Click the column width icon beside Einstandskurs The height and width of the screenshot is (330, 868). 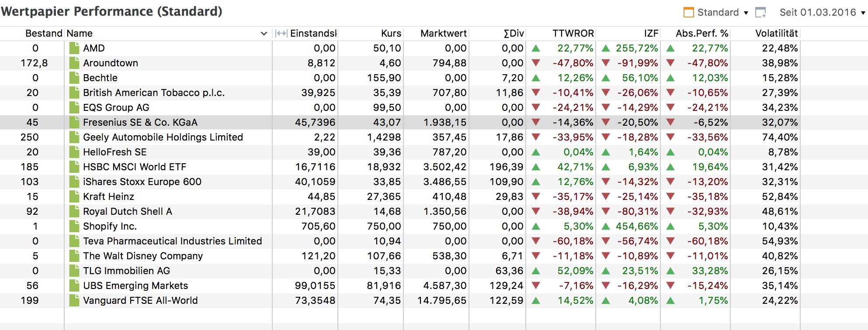pyautogui.click(x=281, y=34)
